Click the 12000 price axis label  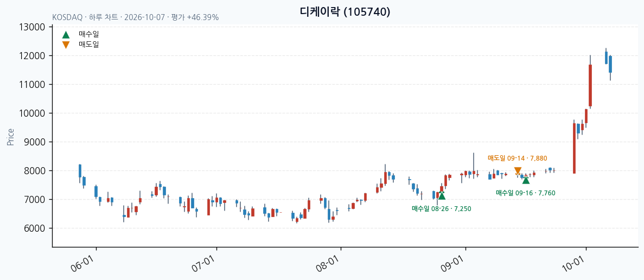(31, 56)
